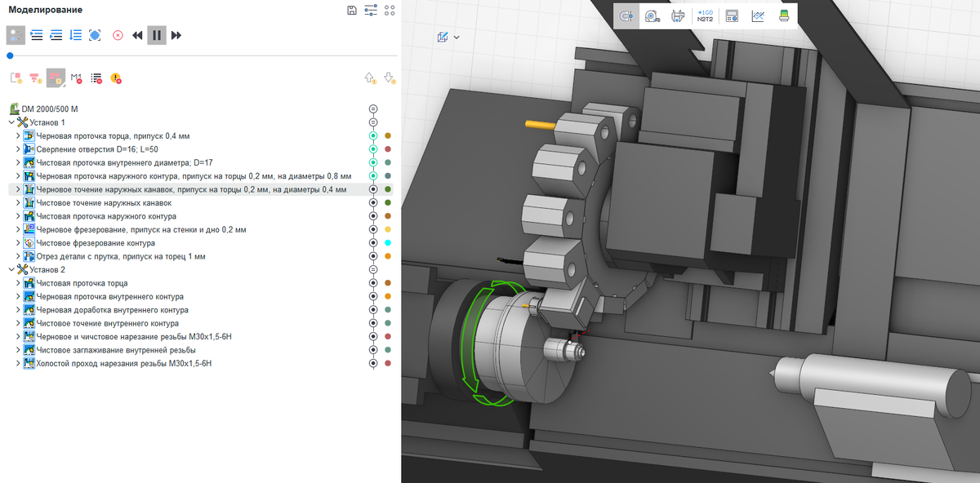Select the caliper measuring tool
Screen dimensions: 980x483
[x=678, y=16]
